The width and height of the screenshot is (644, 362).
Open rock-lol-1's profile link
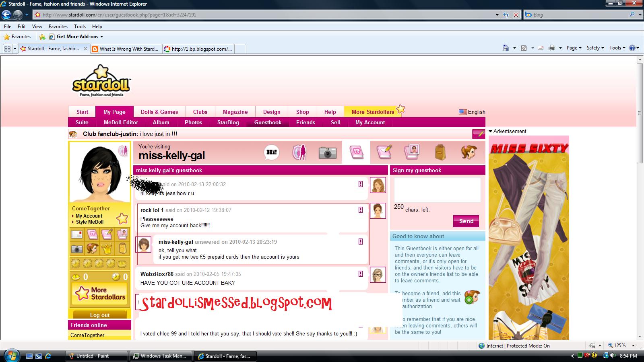coord(152,210)
